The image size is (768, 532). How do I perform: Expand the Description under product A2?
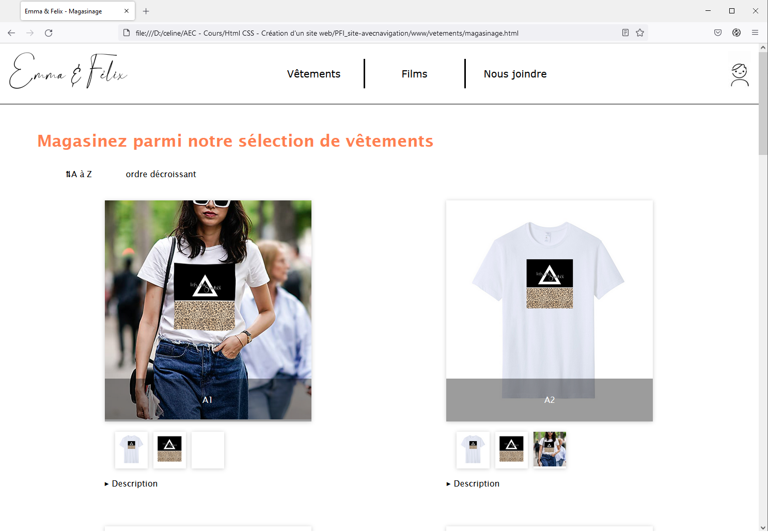point(473,484)
